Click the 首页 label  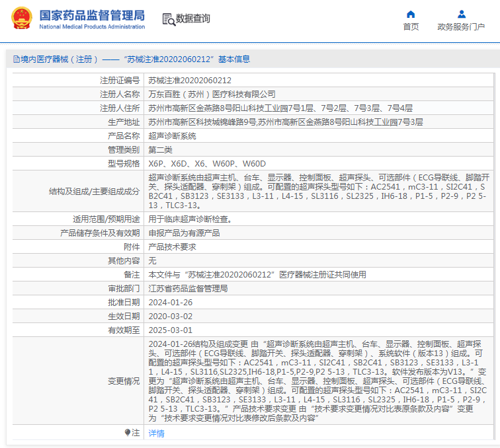tap(411, 27)
